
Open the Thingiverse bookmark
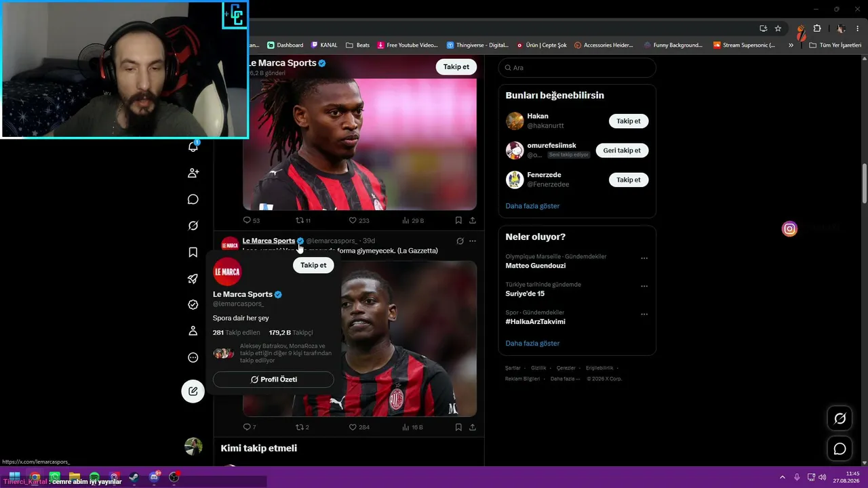click(477, 45)
